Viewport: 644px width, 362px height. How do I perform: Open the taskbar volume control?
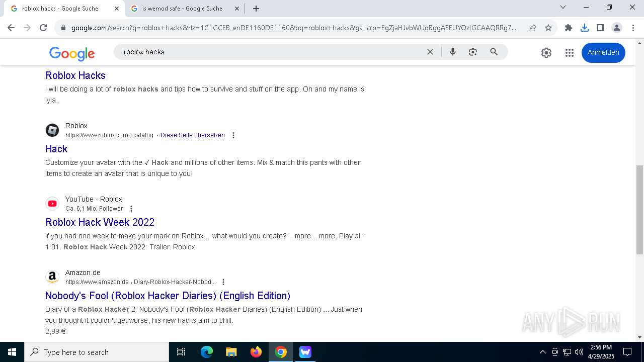click(x=579, y=352)
